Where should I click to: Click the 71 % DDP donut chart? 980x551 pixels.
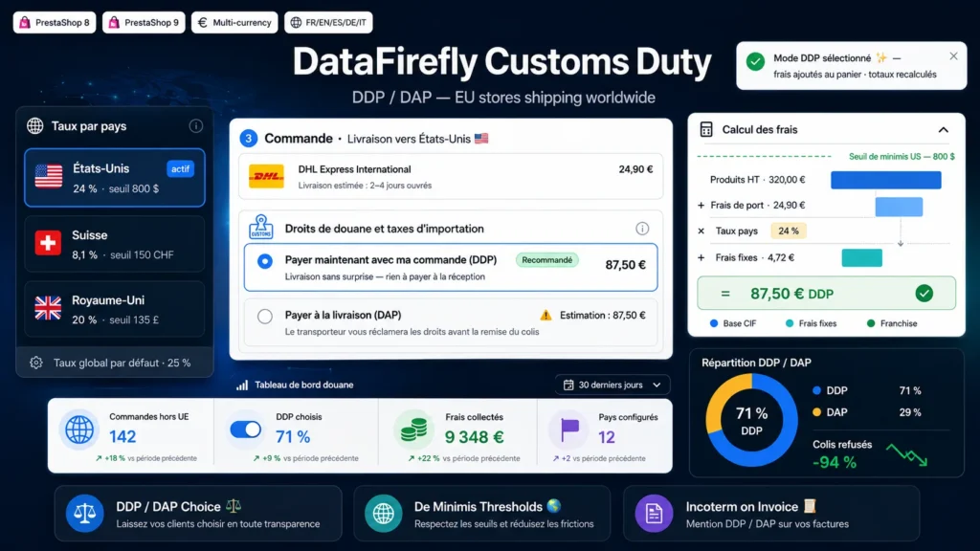click(752, 420)
